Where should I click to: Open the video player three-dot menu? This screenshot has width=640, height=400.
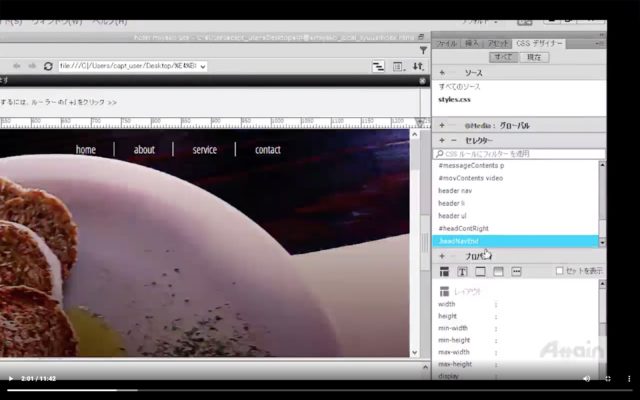pos(629,379)
